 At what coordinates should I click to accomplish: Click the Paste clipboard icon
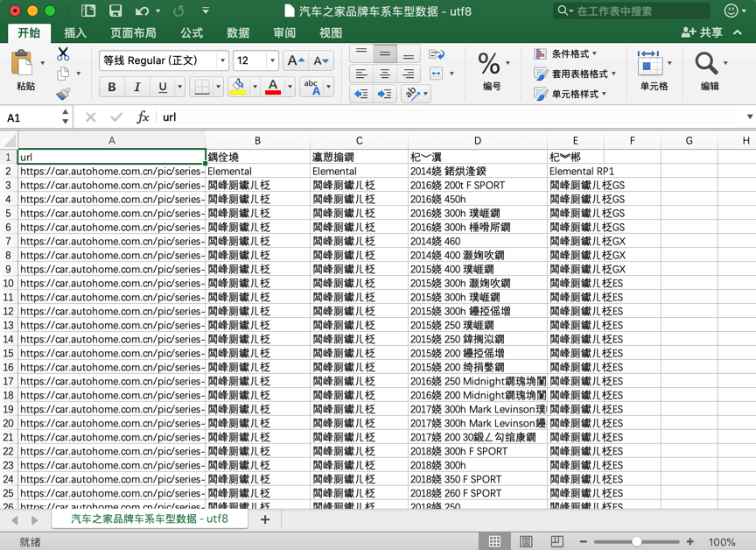22,63
